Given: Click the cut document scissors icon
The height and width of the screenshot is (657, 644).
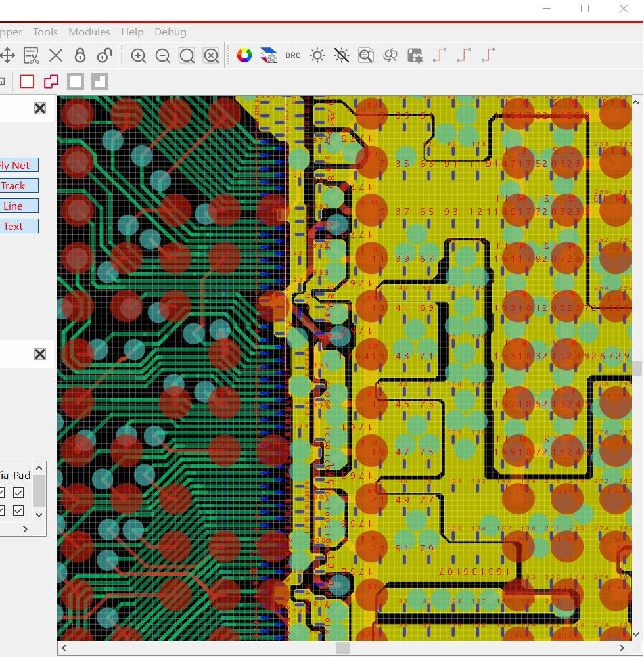Looking at the screenshot, I should [31, 55].
